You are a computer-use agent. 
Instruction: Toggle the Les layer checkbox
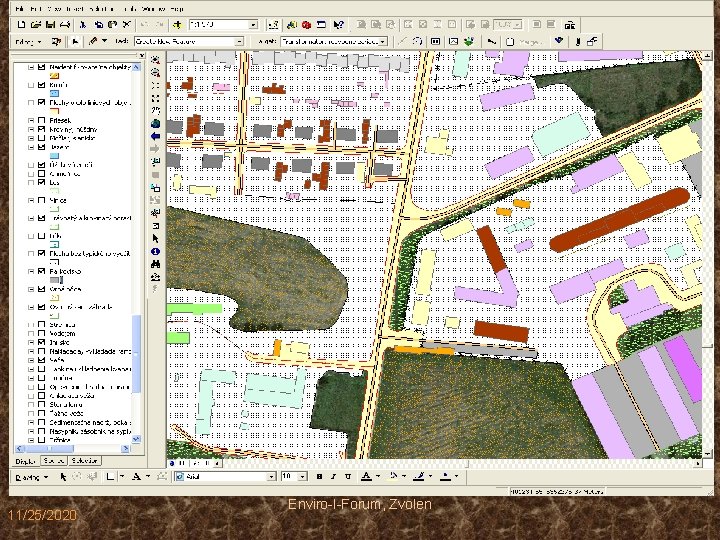click(41, 182)
